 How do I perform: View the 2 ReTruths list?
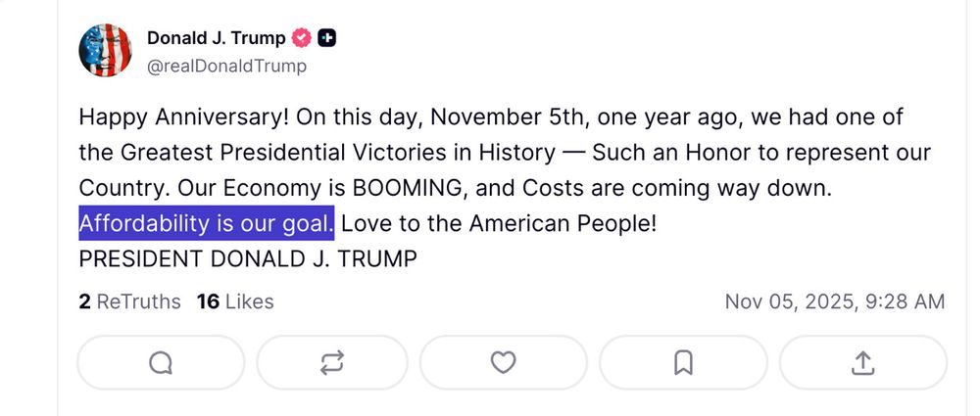(x=130, y=301)
